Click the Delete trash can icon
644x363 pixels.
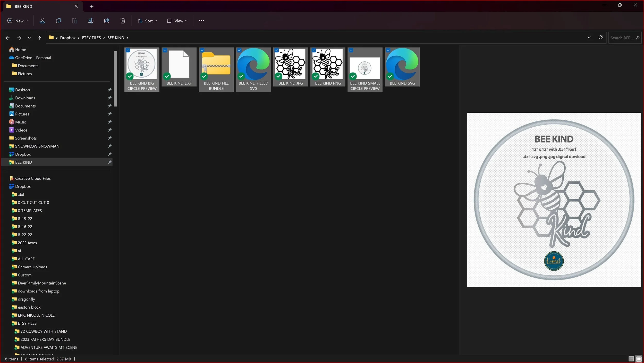point(123,21)
